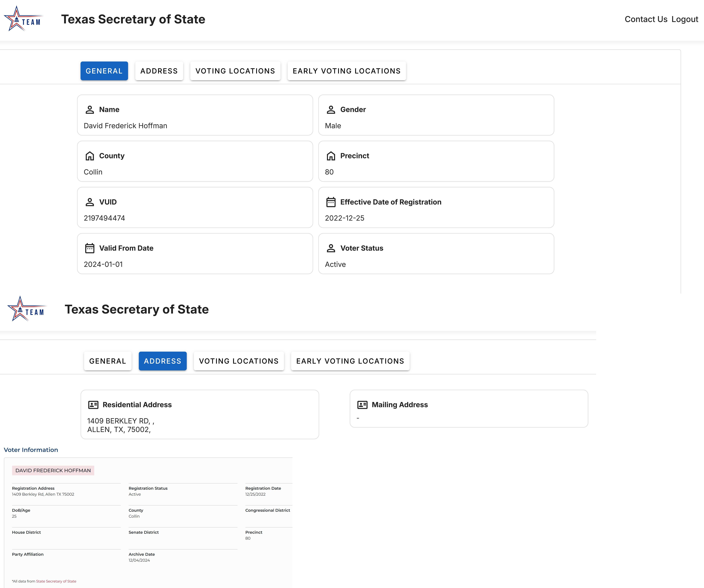Open the State Secretary of State link
The height and width of the screenshot is (588, 704).
(56, 581)
